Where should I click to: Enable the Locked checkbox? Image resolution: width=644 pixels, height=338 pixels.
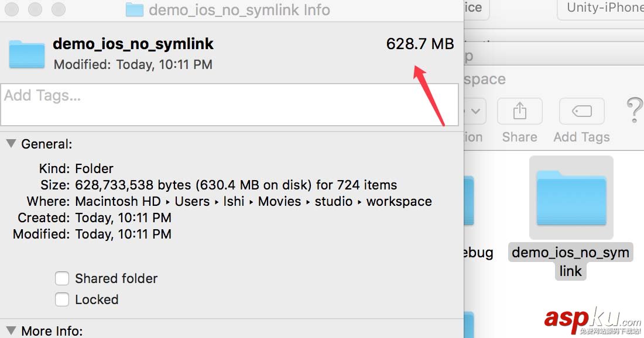(62, 299)
